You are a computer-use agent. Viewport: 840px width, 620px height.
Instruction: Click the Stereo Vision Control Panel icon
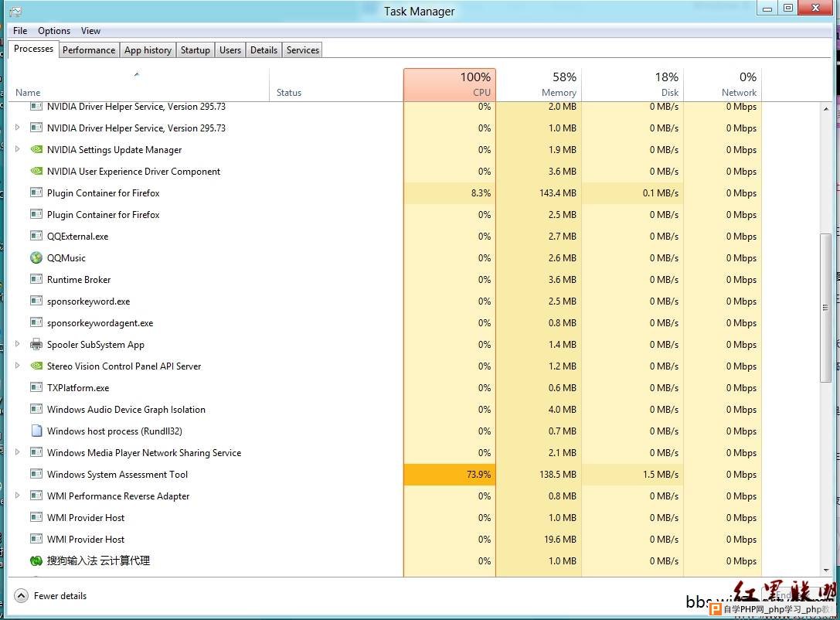point(36,366)
